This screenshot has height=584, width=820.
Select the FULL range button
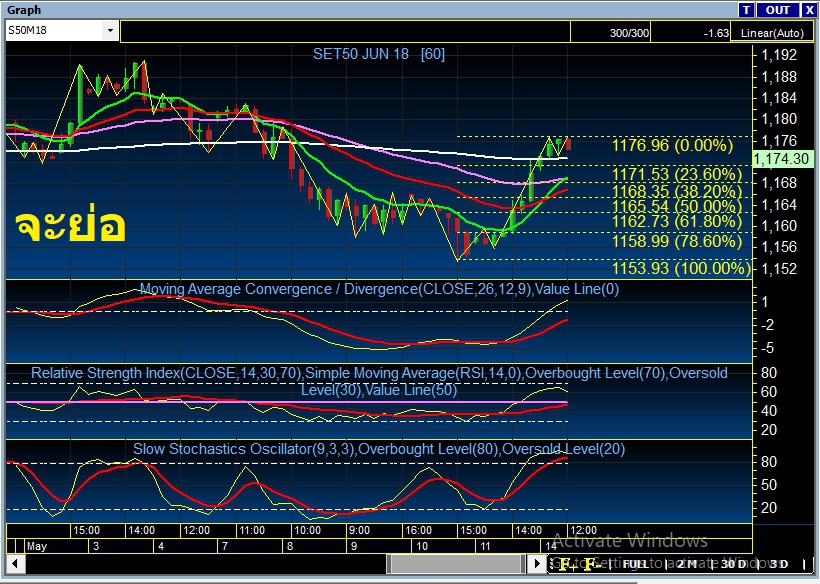(635, 564)
